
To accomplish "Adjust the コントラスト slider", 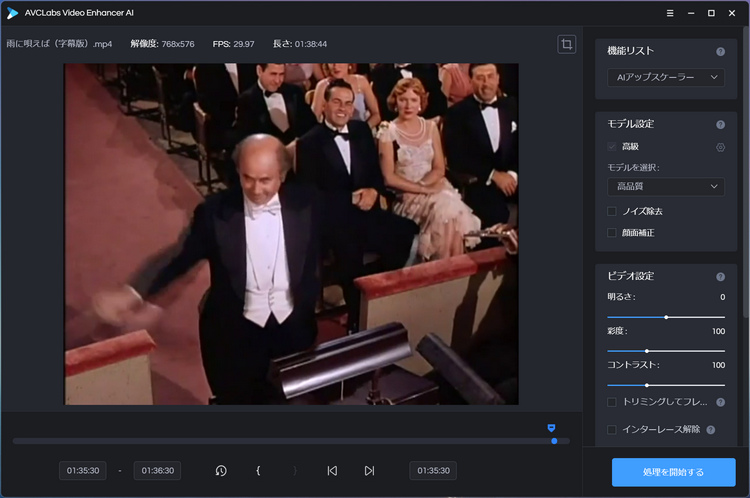I will click(x=666, y=385).
